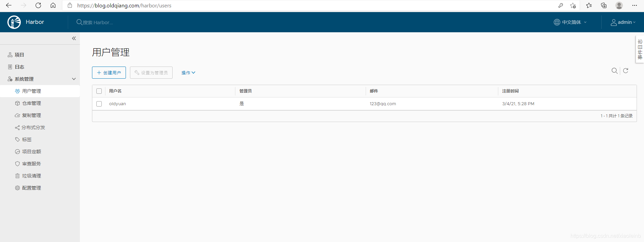
Task: Open browser favorites list
Action: click(589, 5)
